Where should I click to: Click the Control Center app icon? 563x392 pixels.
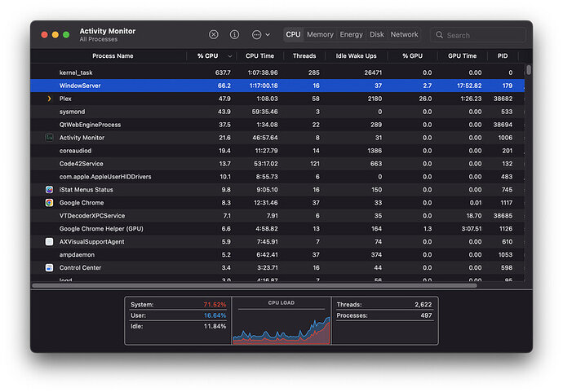[x=49, y=267]
